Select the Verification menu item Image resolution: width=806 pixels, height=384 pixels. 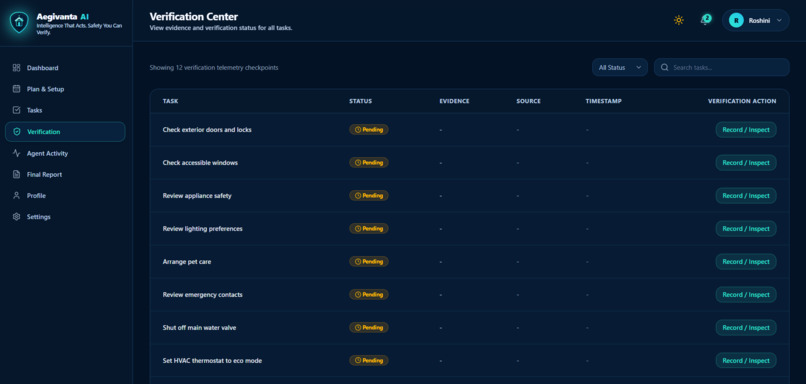65,132
